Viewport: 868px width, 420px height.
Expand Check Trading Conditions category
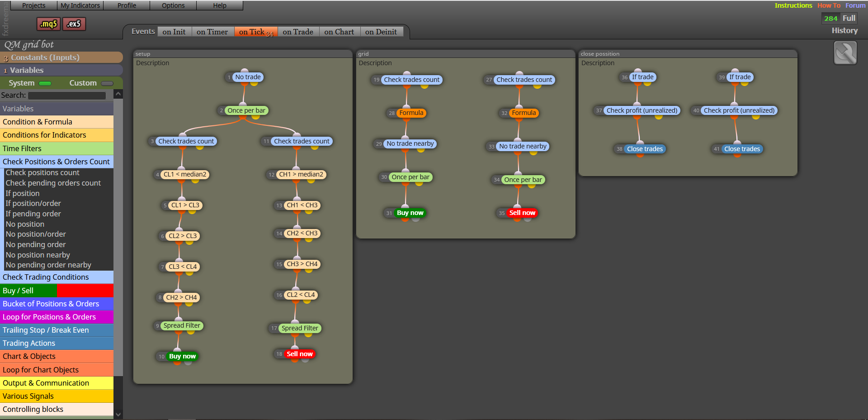point(57,277)
